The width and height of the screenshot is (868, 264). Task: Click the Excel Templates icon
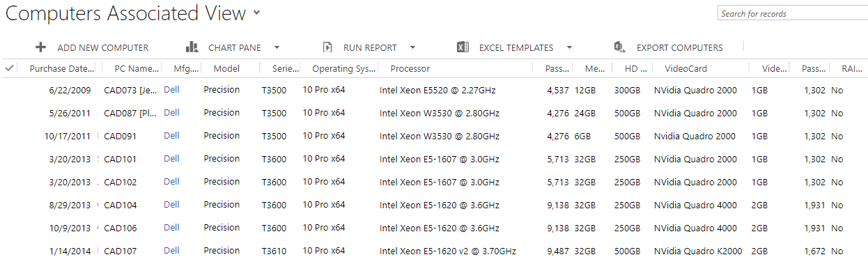[x=463, y=47]
